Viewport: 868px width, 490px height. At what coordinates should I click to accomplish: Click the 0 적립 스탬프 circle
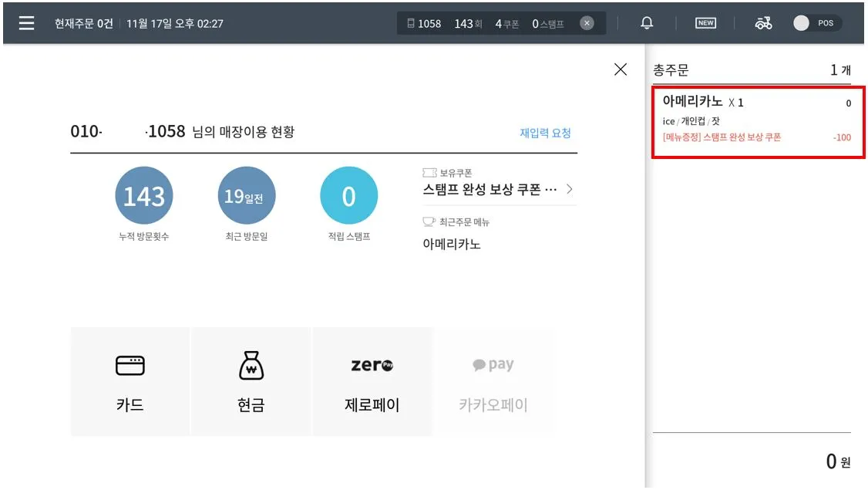[x=348, y=196]
